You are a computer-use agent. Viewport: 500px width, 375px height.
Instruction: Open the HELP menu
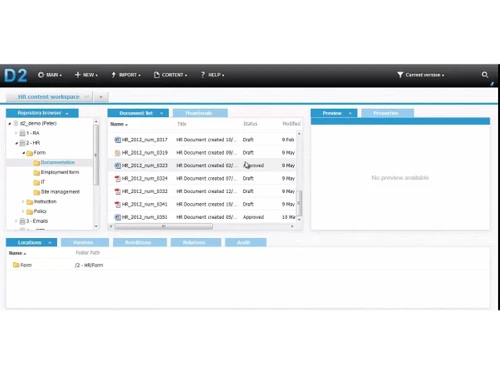[x=212, y=75]
